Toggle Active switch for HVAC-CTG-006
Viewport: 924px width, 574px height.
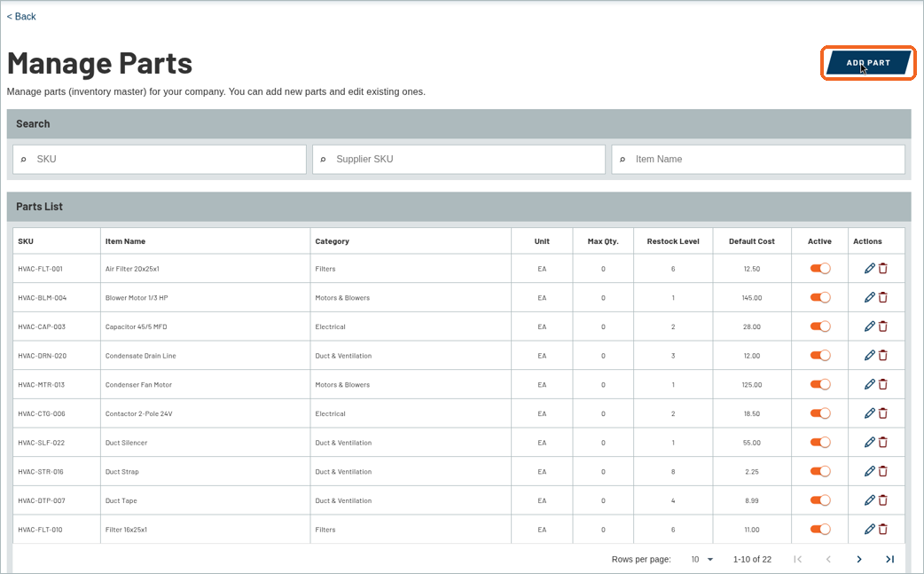pyautogui.click(x=819, y=413)
